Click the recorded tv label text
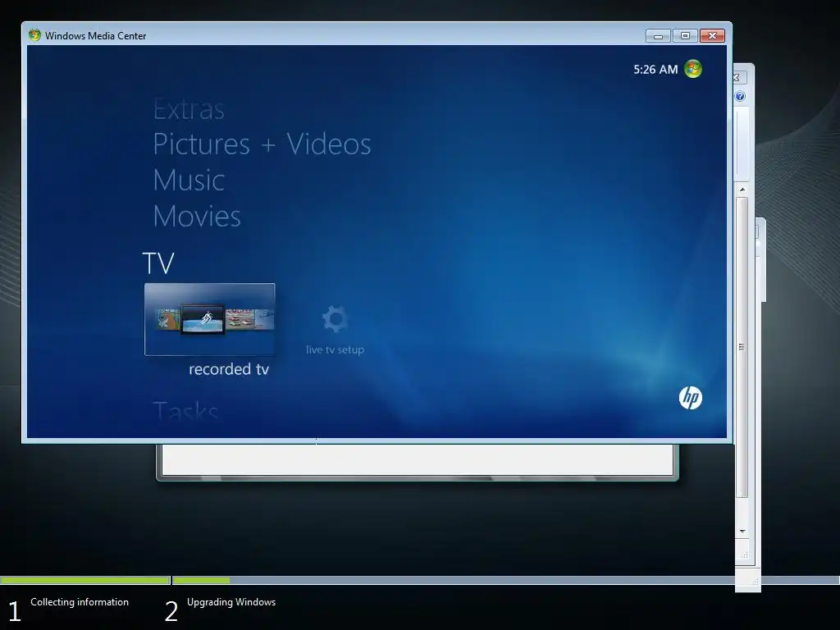Screen dimensions: 840x630 [x=229, y=369]
